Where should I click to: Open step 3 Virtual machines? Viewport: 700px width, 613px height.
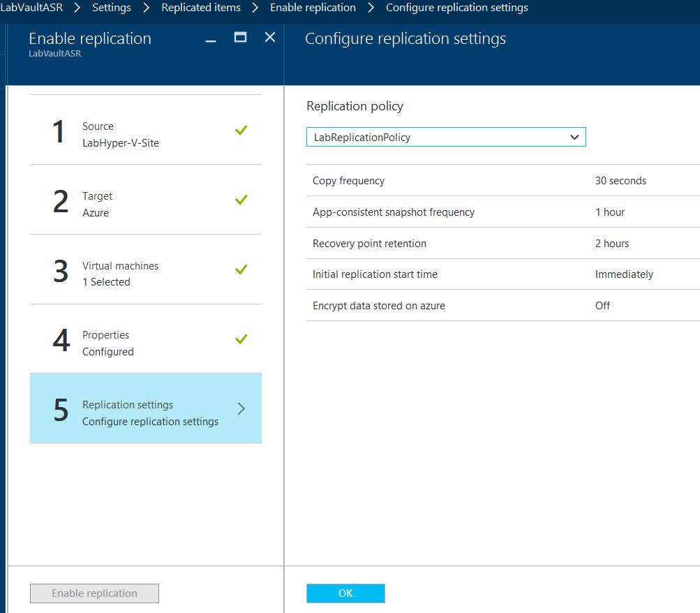click(x=145, y=270)
